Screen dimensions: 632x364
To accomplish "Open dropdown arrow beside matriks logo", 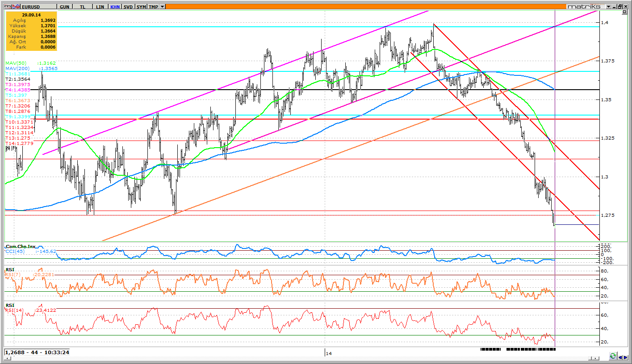I will (608, 7).
